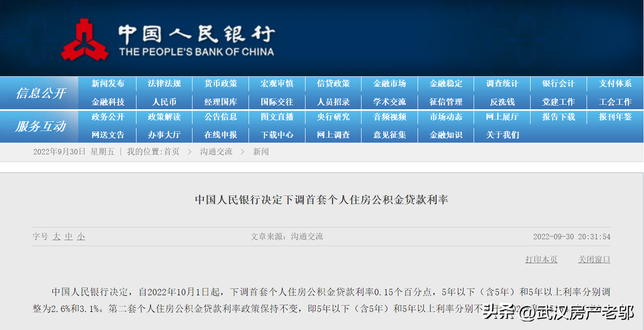Click the 信息公开 section header
644x330 pixels.
click(41, 93)
